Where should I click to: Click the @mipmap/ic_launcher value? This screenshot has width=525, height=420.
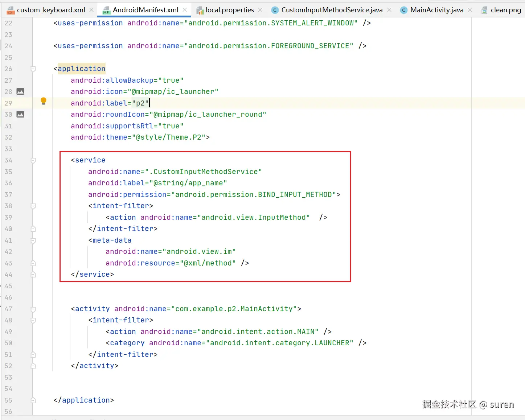click(x=173, y=91)
